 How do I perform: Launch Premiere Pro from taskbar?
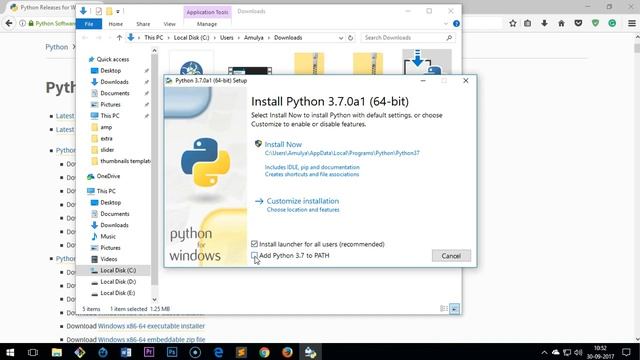tap(149, 352)
